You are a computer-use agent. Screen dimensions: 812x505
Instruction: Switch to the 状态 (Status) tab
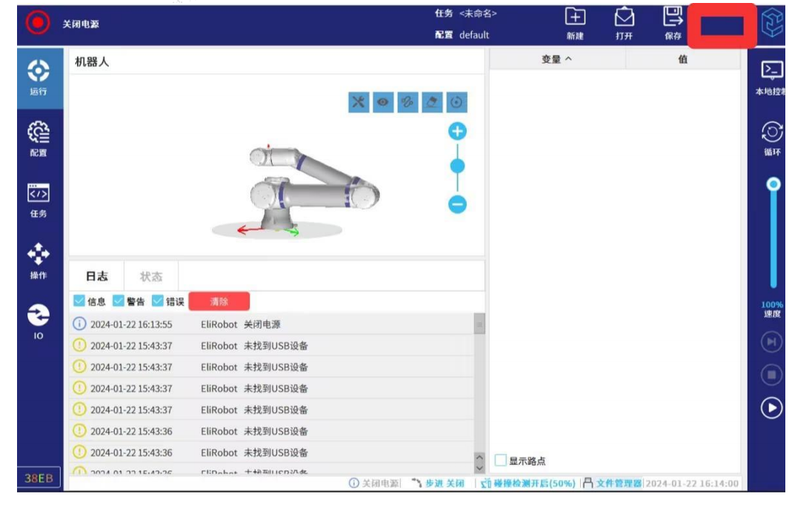point(151,276)
